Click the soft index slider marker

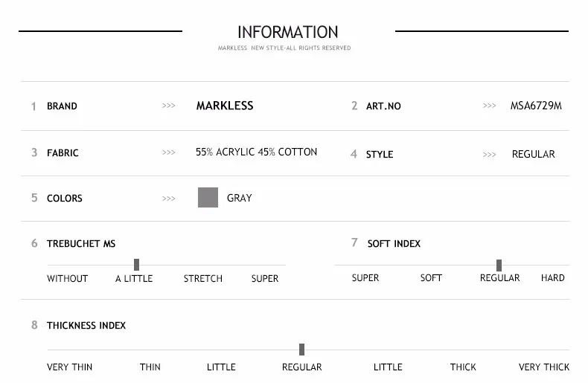499,265
